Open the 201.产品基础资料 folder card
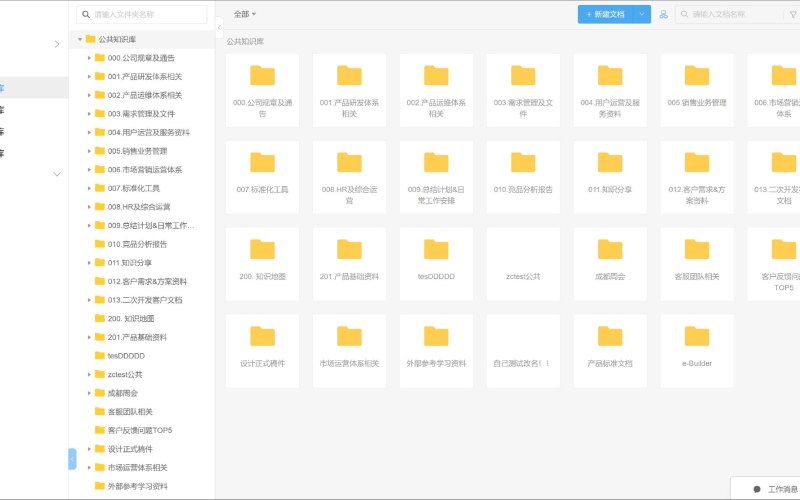 point(349,264)
